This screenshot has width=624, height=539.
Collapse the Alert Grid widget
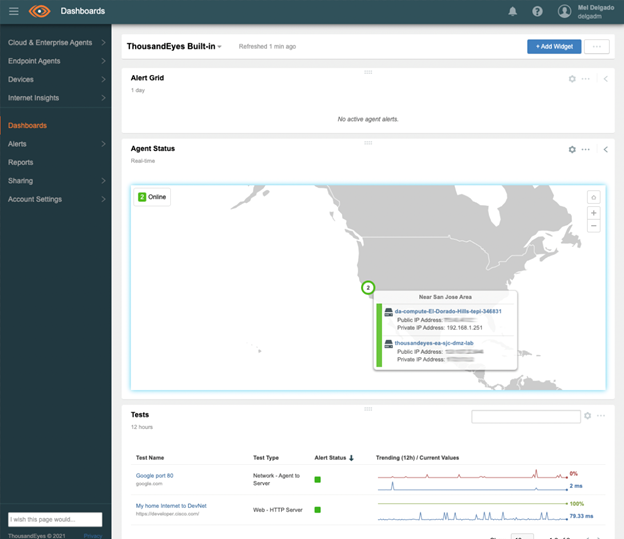[605, 79]
